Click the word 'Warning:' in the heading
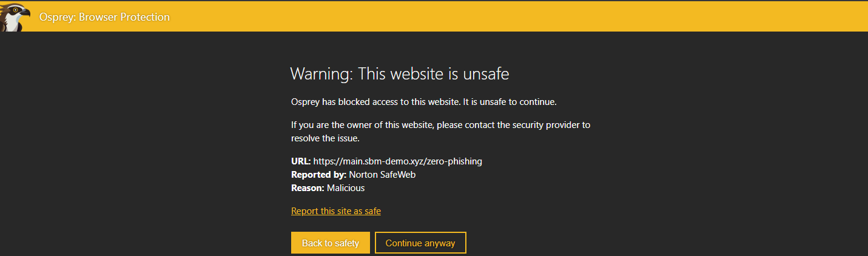This screenshot has height=256, width=868. coord(321,74)
